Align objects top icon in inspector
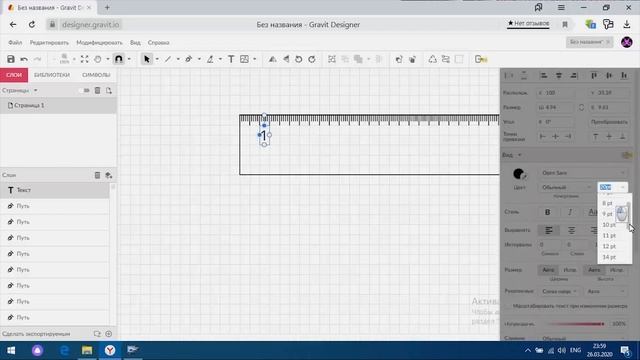The width and height of the screenshot is (640, 360). pyautogui.click(x=594, y=75)
